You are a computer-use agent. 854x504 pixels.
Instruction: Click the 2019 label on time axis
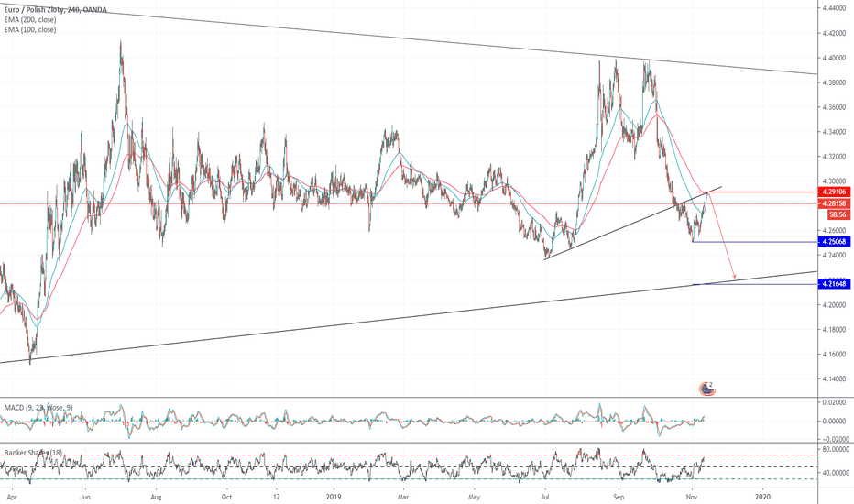point(334,497)
